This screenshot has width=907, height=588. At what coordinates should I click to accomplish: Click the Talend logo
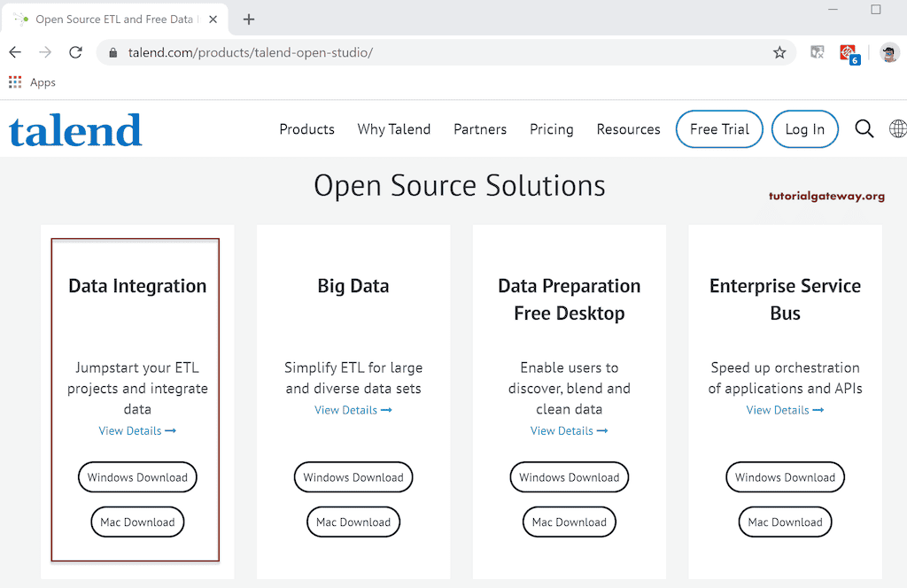pos(74,128)
